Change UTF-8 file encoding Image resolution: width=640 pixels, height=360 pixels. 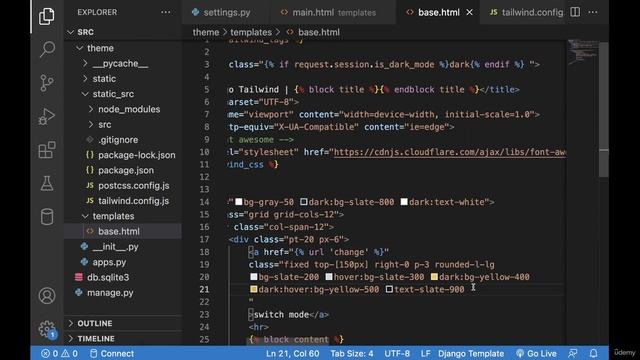pos(397,353)
